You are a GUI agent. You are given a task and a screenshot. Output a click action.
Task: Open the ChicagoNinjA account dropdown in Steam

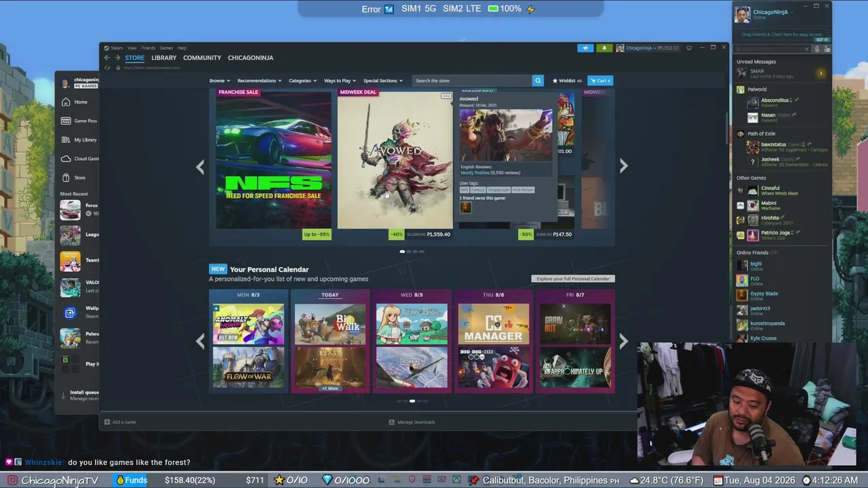point(642,48)
